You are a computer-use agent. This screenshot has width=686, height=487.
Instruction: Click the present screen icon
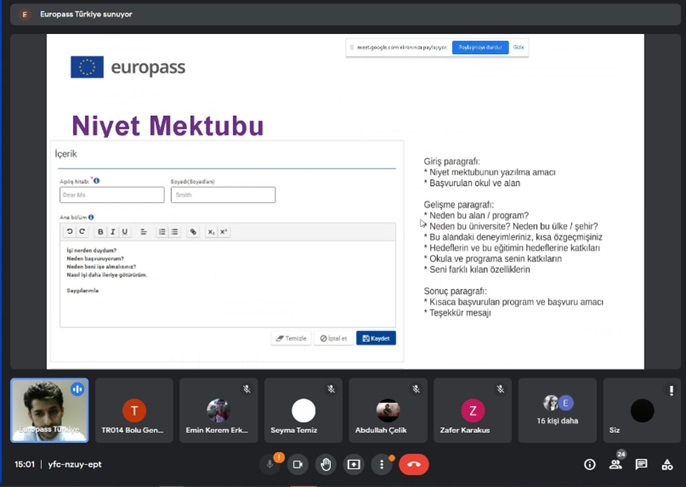353,464
